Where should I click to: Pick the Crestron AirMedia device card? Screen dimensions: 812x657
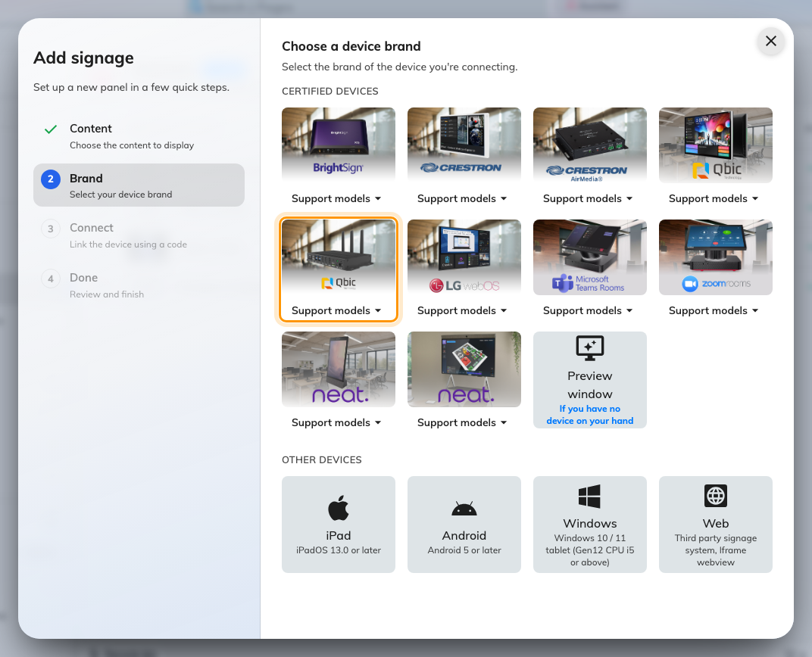590,145
